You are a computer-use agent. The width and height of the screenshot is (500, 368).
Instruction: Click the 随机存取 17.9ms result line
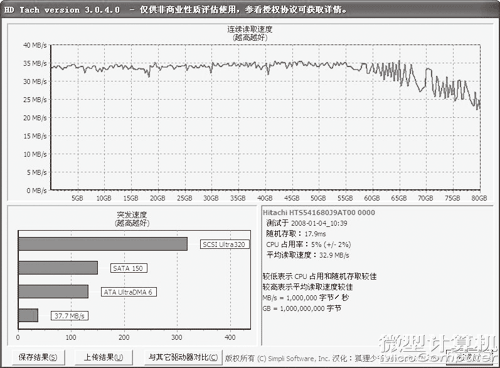[296, 234]
